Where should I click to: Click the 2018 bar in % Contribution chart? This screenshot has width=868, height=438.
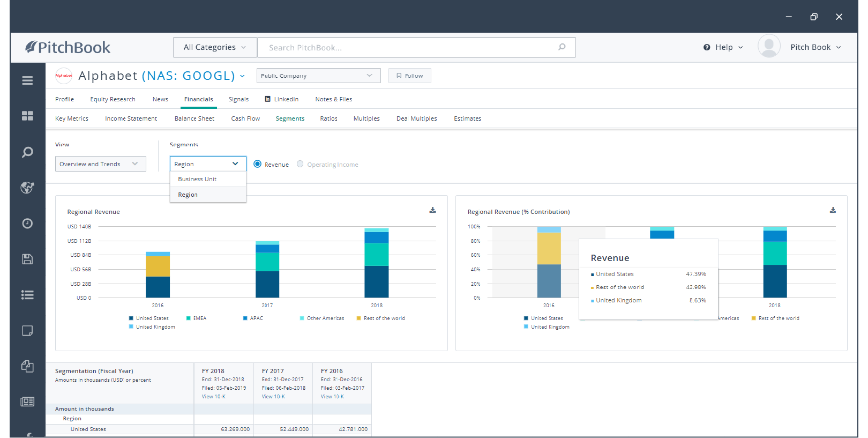pos(775,262)
